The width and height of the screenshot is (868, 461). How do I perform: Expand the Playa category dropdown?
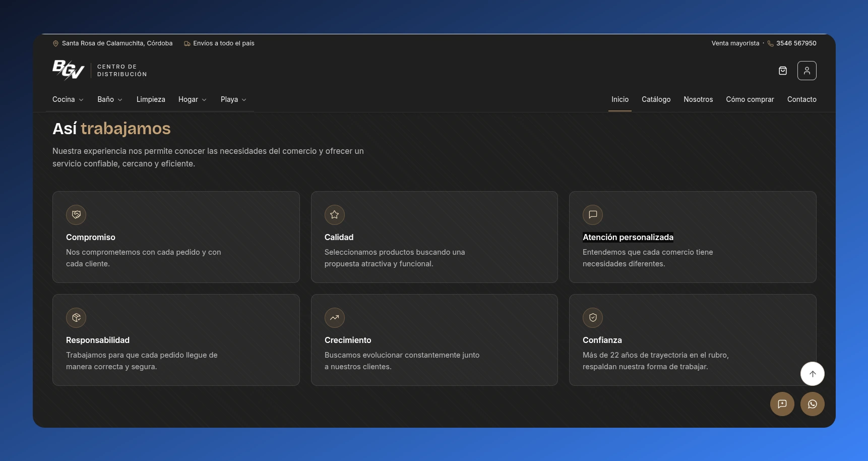234,99
